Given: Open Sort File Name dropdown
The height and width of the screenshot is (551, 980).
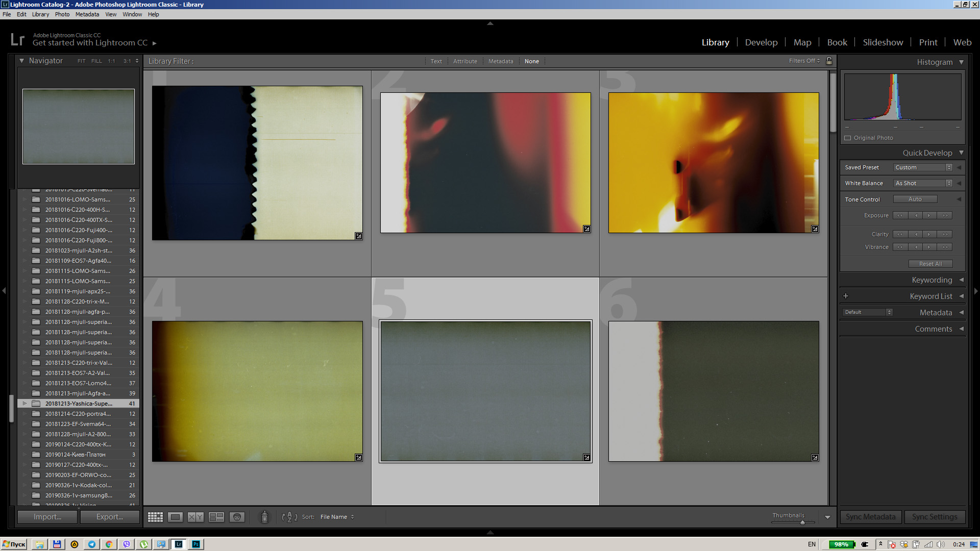Looking at the screenshot, I should pyautogui.click(x=337, y=517).
